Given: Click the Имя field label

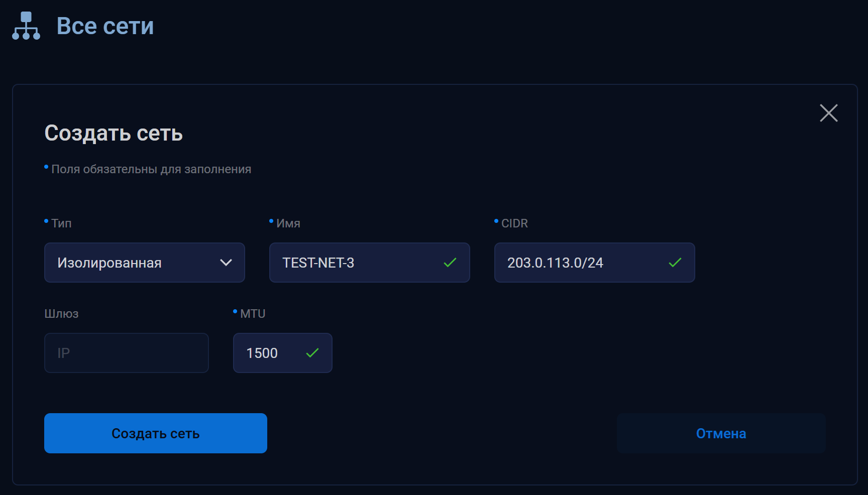Looking at the screenshot, I should point(288,223).
